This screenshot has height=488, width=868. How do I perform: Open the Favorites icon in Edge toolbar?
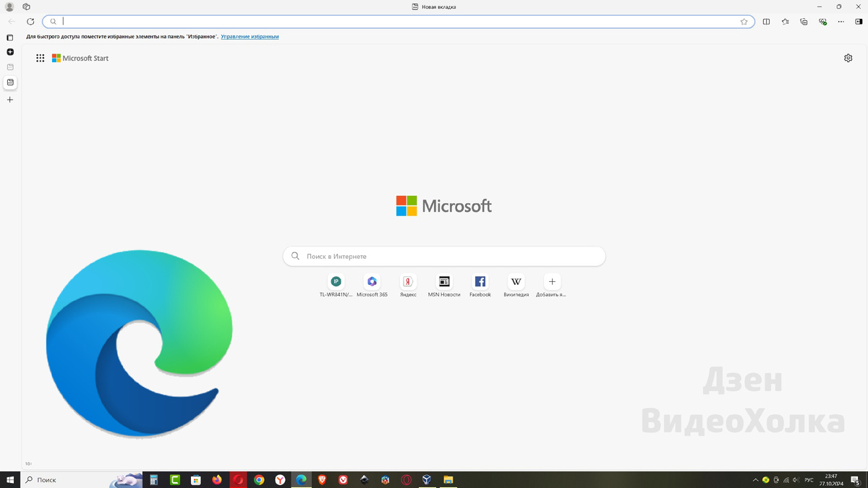(x=785, y=22)
